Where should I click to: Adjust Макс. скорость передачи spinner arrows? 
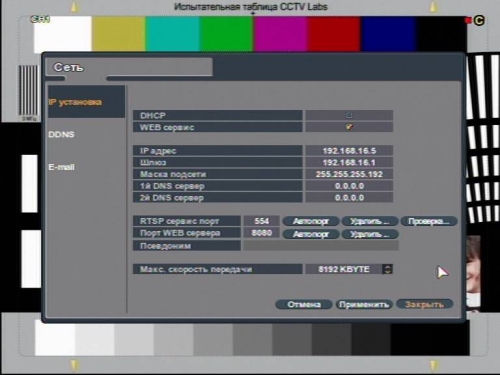click(x=387, y=269)
